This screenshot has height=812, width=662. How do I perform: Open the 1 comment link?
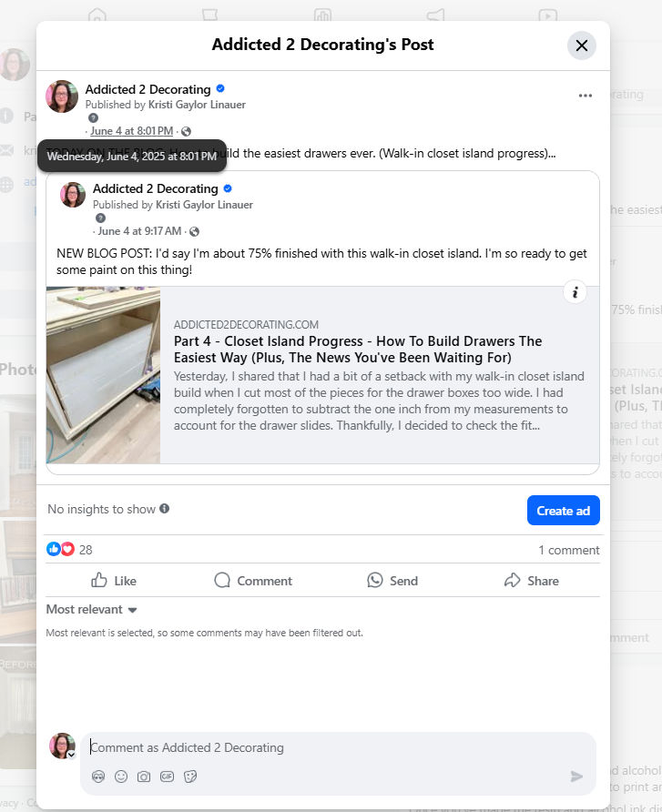pos(569,550)
